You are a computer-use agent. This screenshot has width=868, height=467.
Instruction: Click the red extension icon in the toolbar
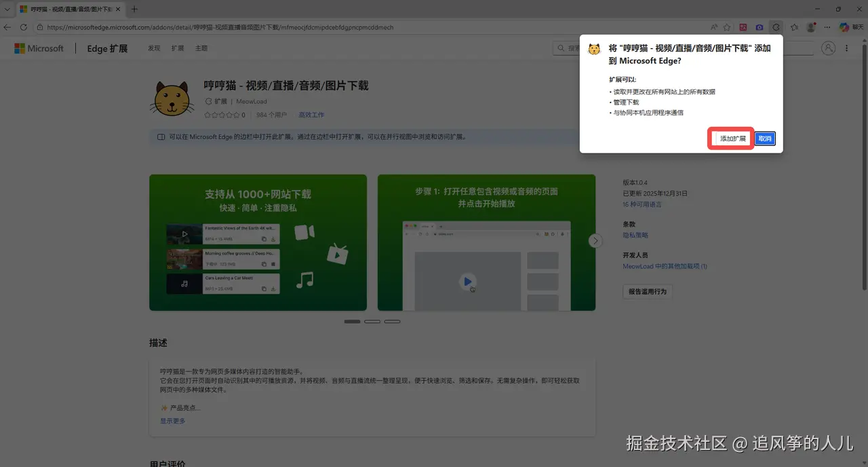pyautogui.click(x=743, y=27)
